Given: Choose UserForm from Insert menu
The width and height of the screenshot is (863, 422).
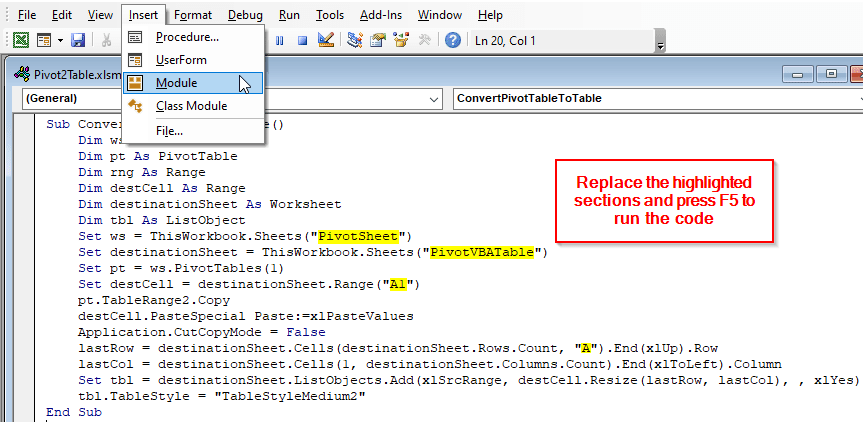Looking at the screenshot, I should coord(193,59).
